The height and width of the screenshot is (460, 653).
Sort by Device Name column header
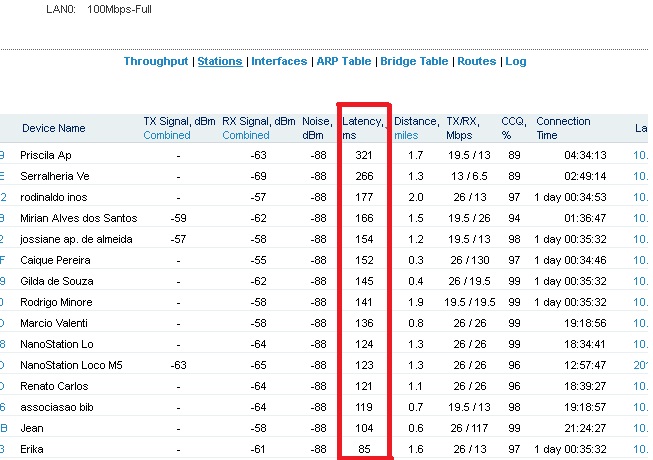54,128
